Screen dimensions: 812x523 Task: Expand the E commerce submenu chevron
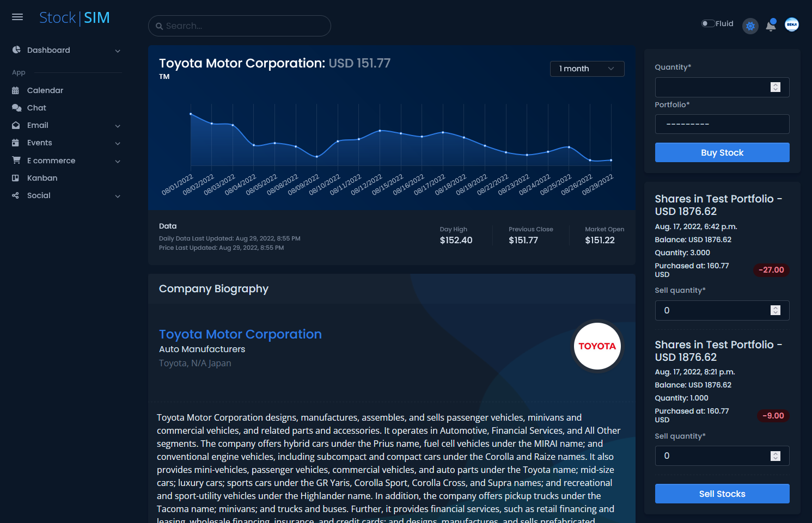(x=118, y=161)
